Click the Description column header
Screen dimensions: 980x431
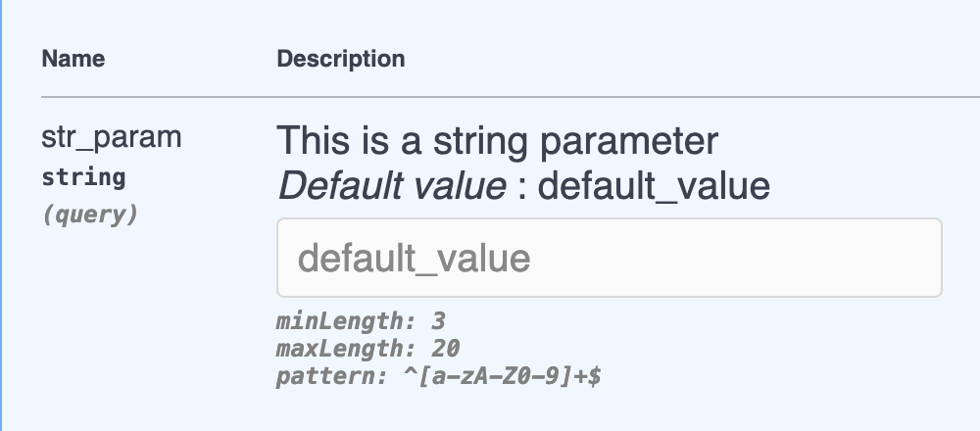point(340,59)
